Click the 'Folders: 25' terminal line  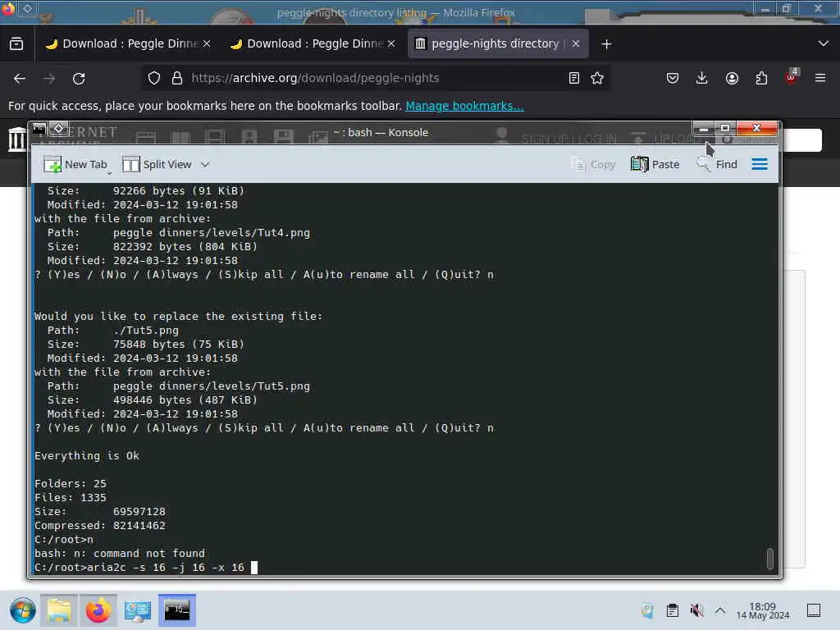[71, 484]
